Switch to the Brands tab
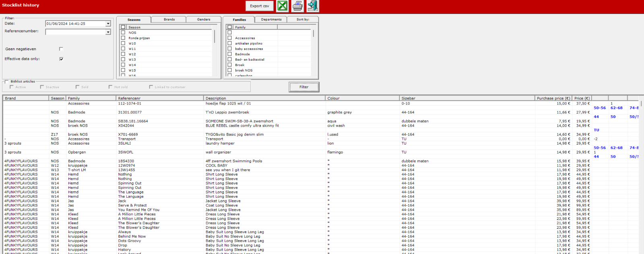The image size is (644, 254). click(169, 19)
